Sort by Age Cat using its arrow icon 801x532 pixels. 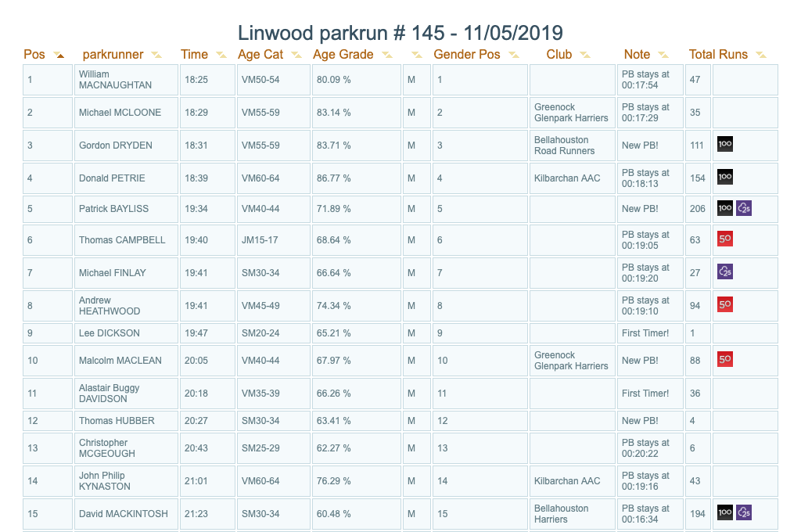pyautogui.click(x=296, y=56)
